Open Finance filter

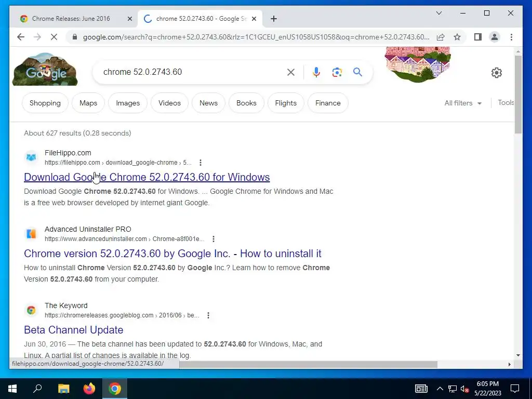[328, 103]
